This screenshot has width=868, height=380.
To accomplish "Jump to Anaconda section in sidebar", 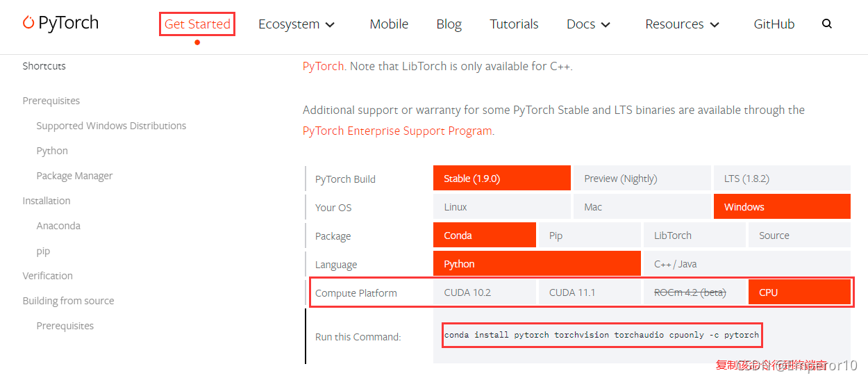I will (58, 226).
